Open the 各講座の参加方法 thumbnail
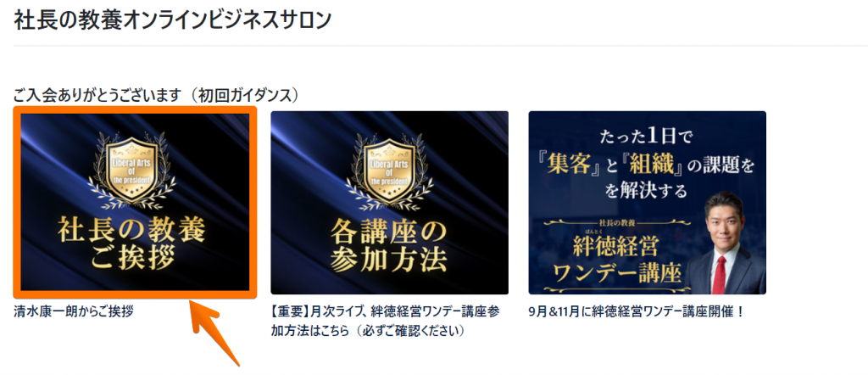The width and height of the screenshot is (868, 375). [x=389, y=203]
